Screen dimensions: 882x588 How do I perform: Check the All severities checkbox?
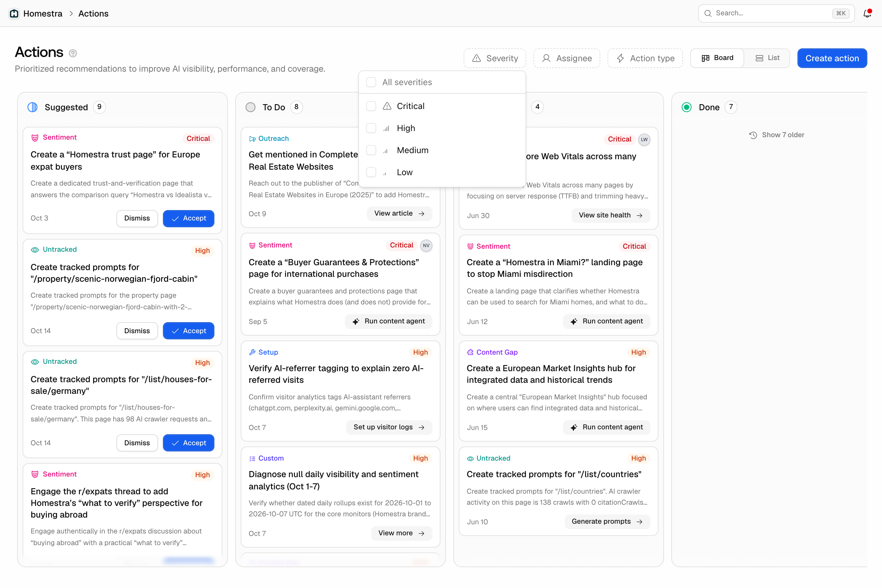(x=371, y=82)
